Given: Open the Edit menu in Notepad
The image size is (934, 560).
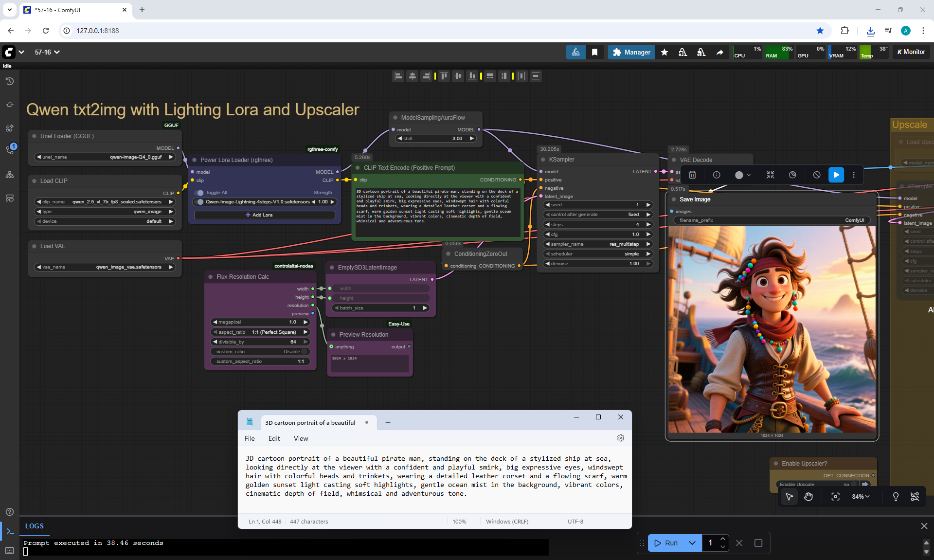Looking at the screenshot, I should [274, 438].
